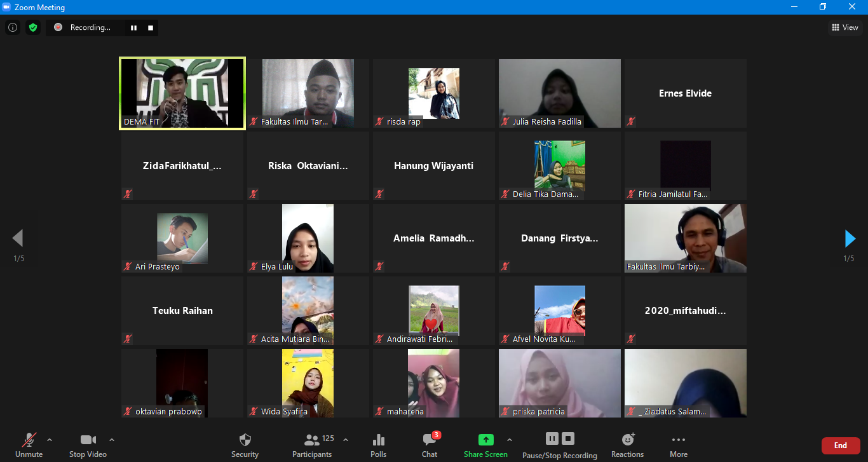Select Elya Lulu video tile
Image resolution: width=868 pixels, height=462 pixels.
(308, 238)
